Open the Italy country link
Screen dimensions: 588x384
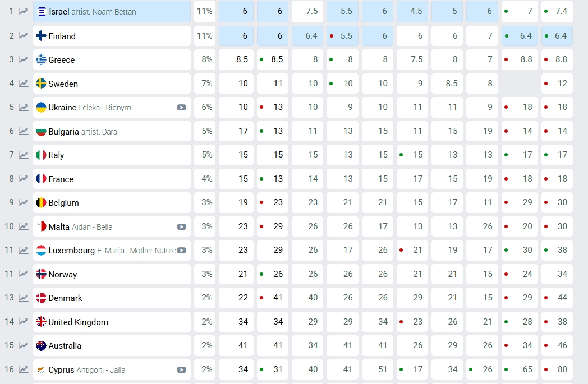(56, 155)
